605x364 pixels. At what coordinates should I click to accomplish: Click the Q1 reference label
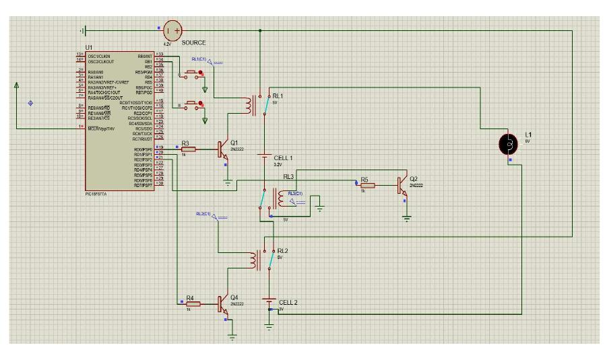pyautogui.click(x=234, y=143)
